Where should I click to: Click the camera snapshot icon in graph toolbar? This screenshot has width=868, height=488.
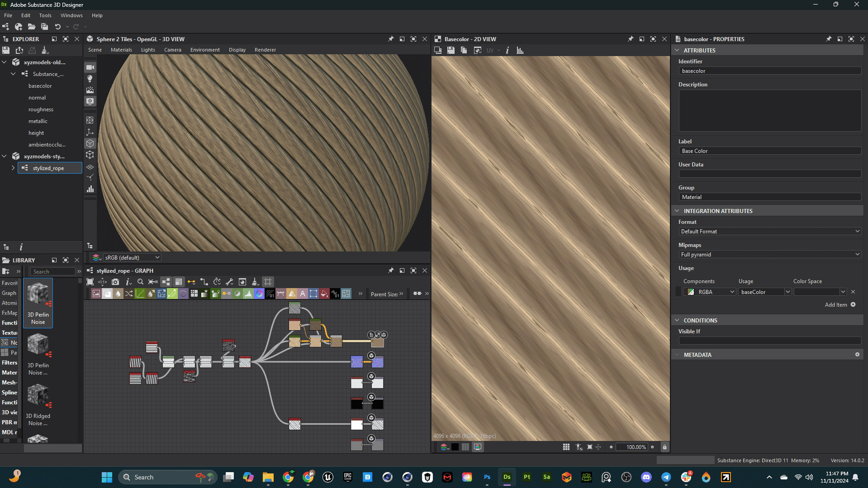pos(115,282)
